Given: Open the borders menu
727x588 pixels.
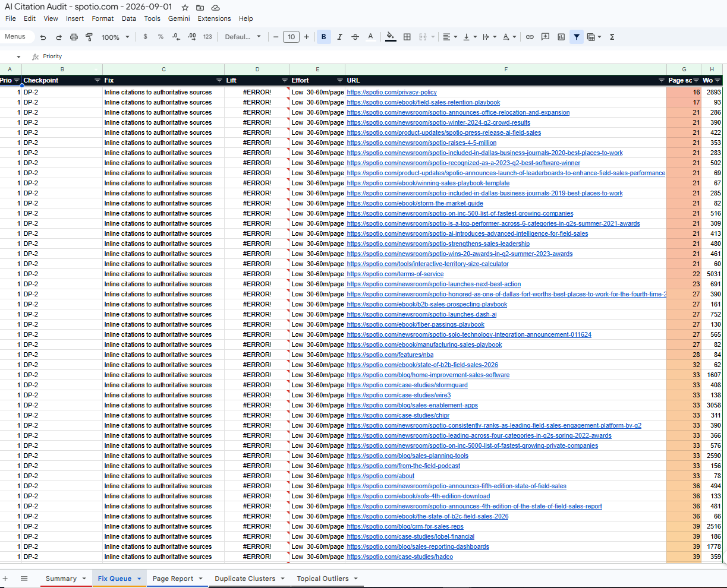Looking at the screenshot, I should pyautogui.click(x=407, y=37).
